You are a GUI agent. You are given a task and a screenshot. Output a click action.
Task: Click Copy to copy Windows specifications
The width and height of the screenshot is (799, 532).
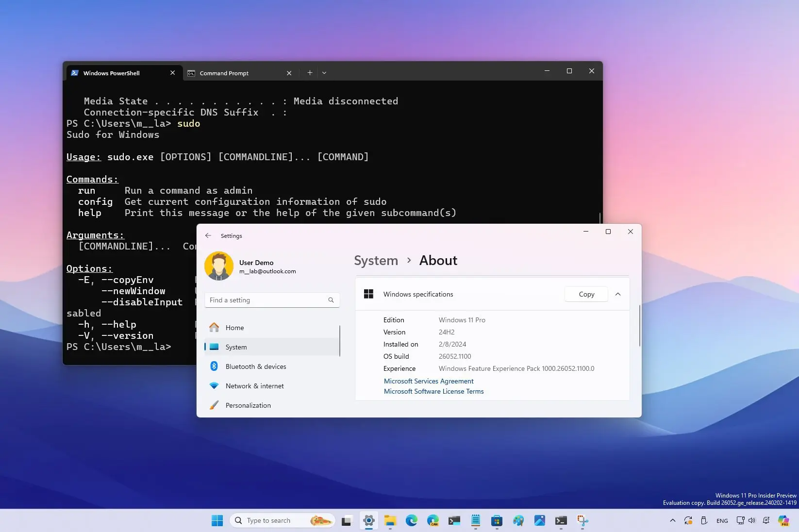pyautogui.click(x=586, y=294)
